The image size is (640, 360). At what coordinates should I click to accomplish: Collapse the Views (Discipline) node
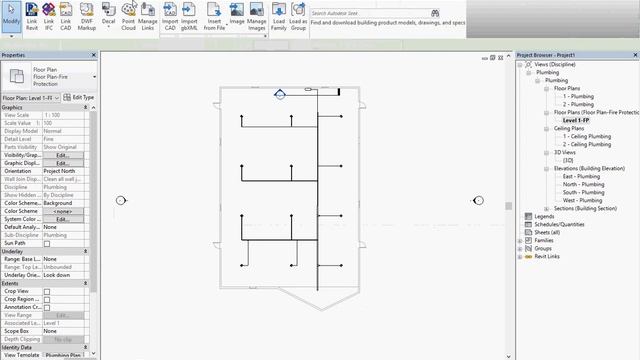tap(520, 64)
